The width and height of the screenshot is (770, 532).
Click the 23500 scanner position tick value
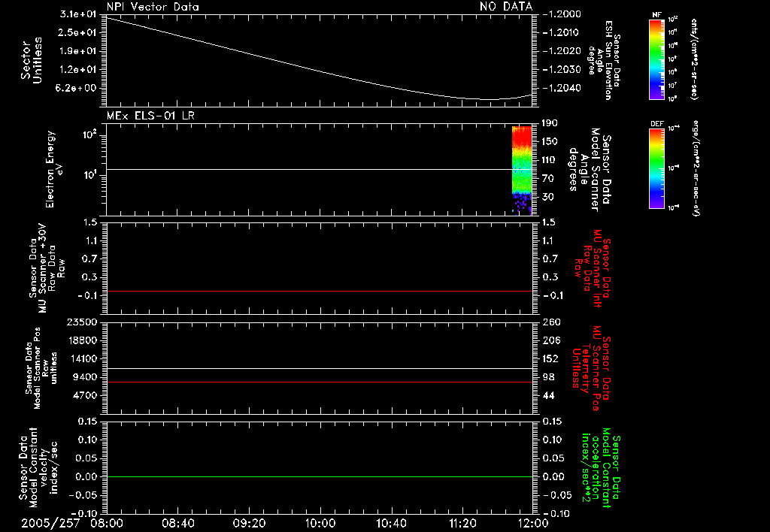tap(81, 322)
